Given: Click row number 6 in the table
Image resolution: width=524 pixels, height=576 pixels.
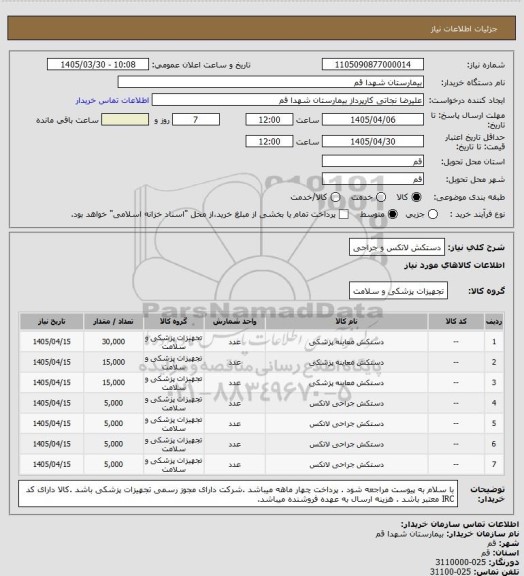Looking at the screenshot, I should pyautogui.click(x=494, y=444).
